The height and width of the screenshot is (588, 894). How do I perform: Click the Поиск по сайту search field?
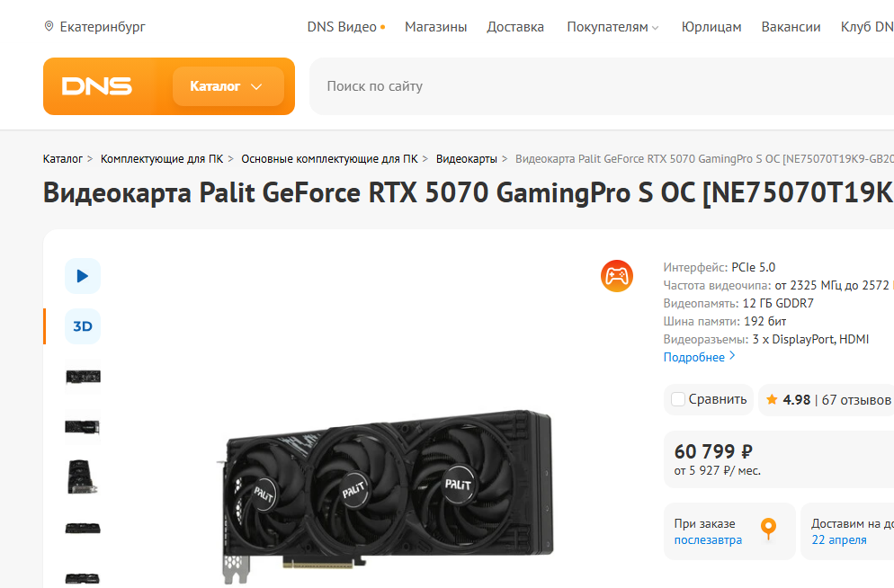tap(602, 86)
